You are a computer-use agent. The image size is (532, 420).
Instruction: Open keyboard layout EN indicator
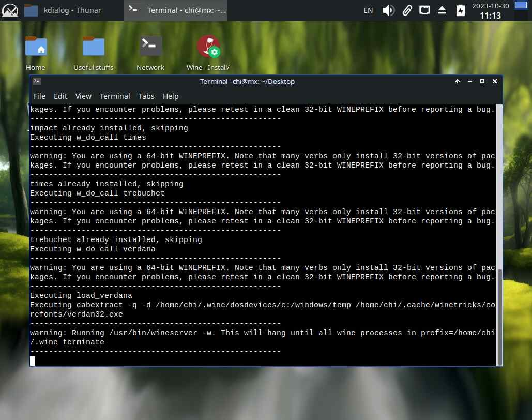[x=368, y=10]
